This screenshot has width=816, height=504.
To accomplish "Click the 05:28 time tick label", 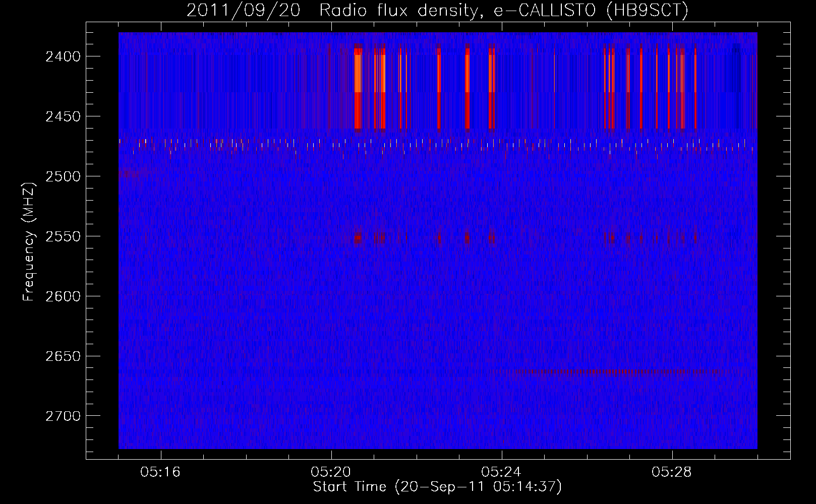I will pos(672,472).
